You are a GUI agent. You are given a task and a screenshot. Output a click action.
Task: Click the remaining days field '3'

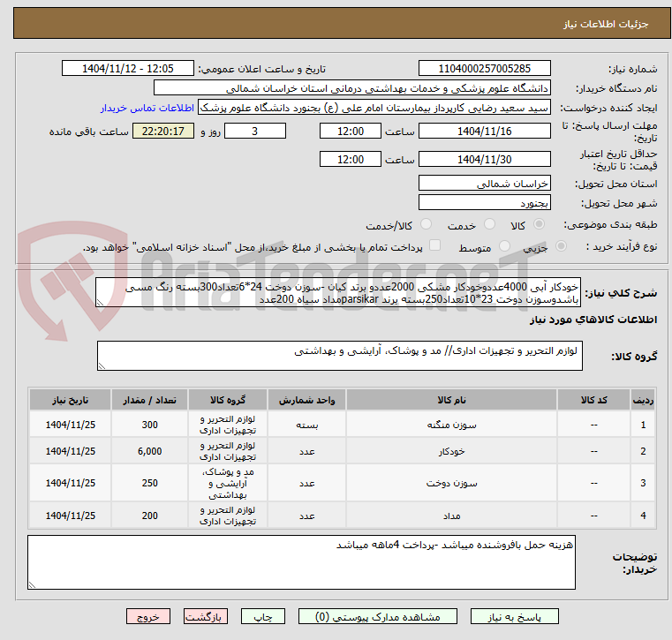(255, 131)
